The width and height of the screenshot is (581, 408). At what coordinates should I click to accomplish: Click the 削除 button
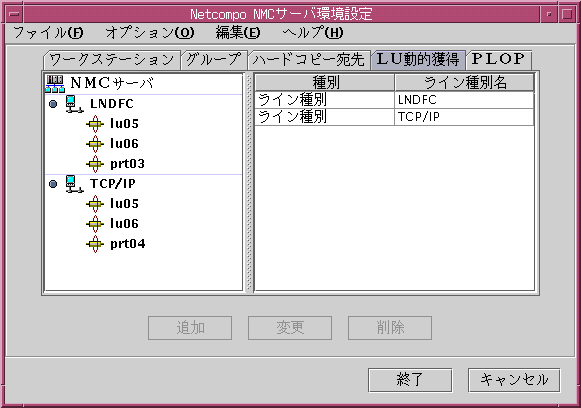point(390,328)
